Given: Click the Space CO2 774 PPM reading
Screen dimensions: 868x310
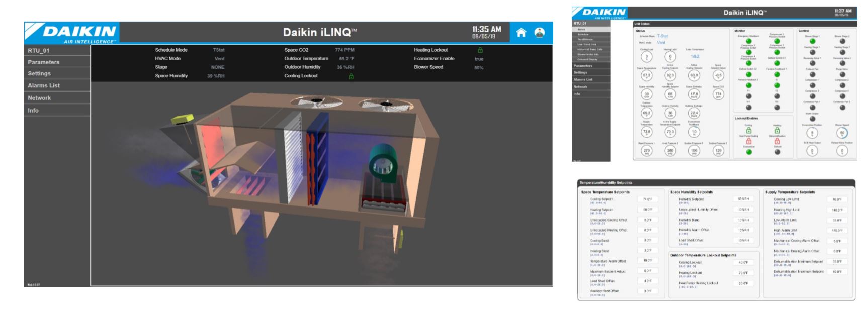Looking at the screenshot, I should [x=345, y=50].
